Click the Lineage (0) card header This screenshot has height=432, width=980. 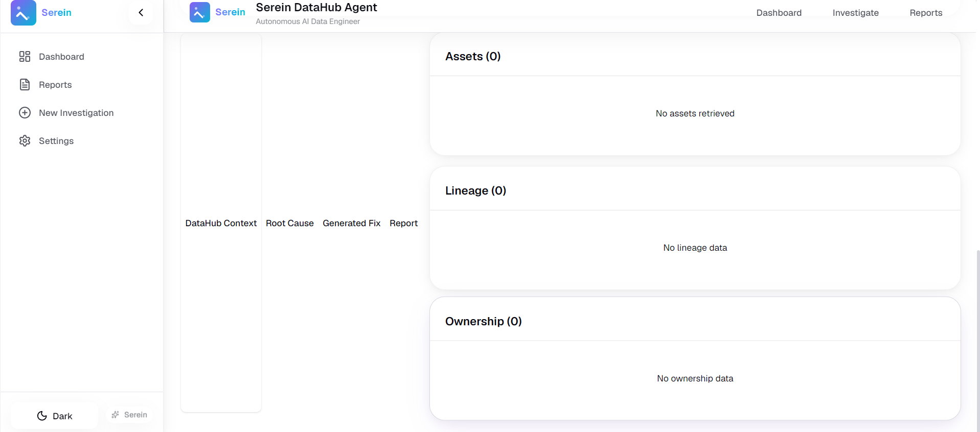695,190
